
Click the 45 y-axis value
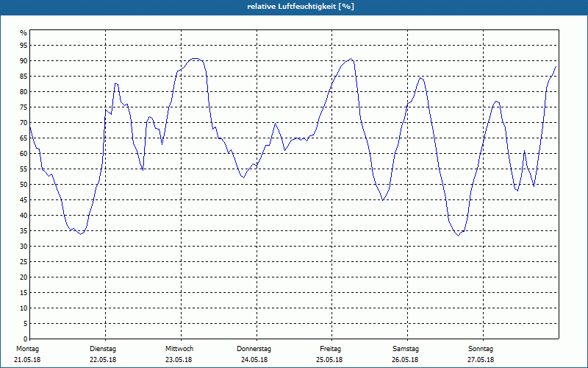tap(24, 199)
